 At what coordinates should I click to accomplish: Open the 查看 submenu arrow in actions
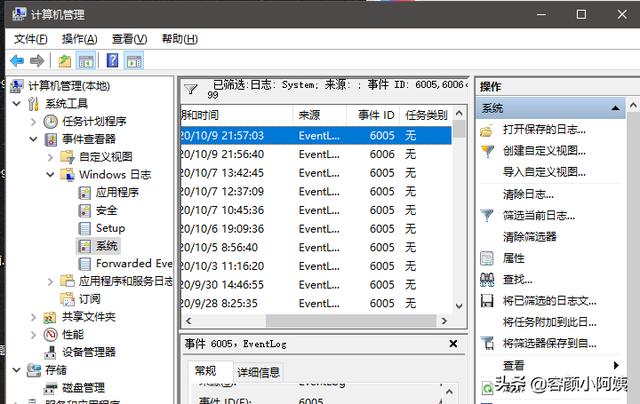(616, 365)
